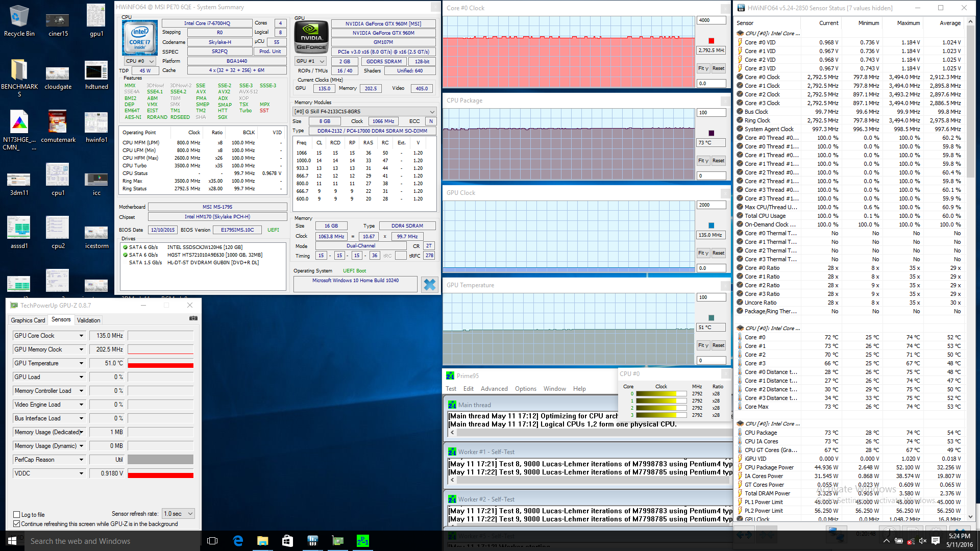Open File Explorer from the taskbar
This screenshot has width=980, height=551.
tap(262, 541)
